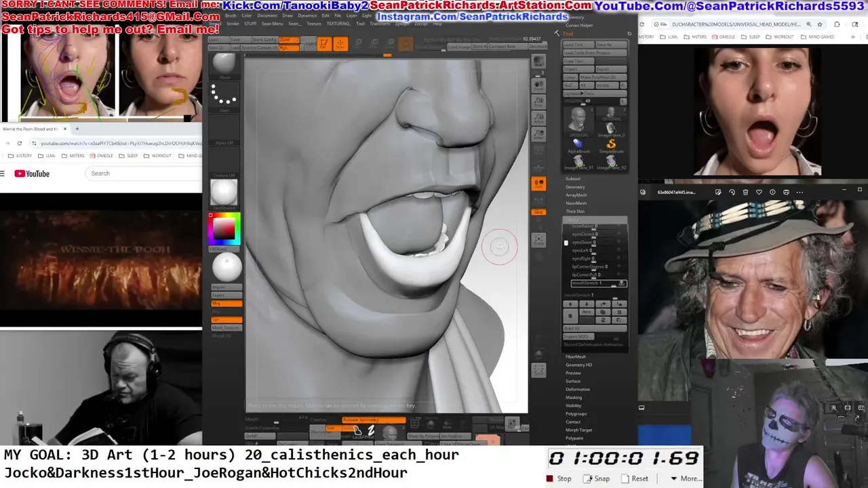The image size is (868, 488).
Task: Click the Save As button in Tool palette
Action: click(611, 45)
